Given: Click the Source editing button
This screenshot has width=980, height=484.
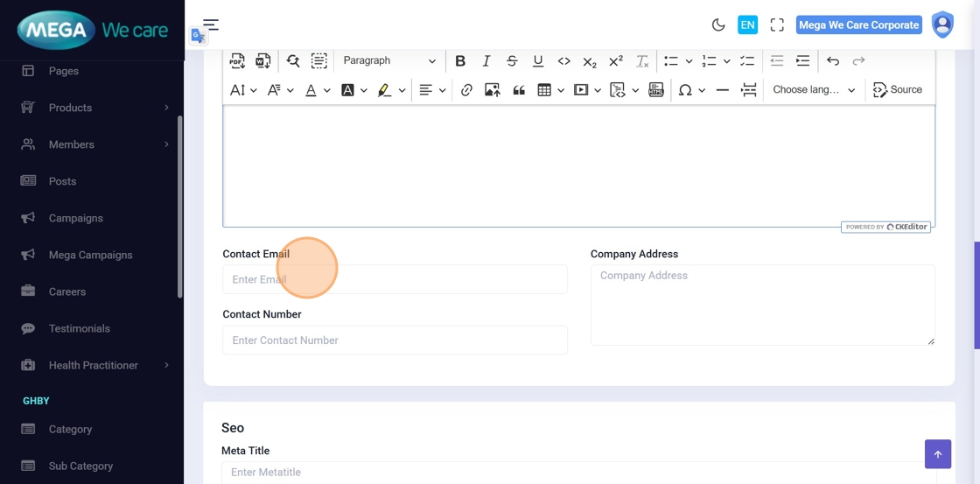Looking at the screenshot, I should (x=898, y=90).
